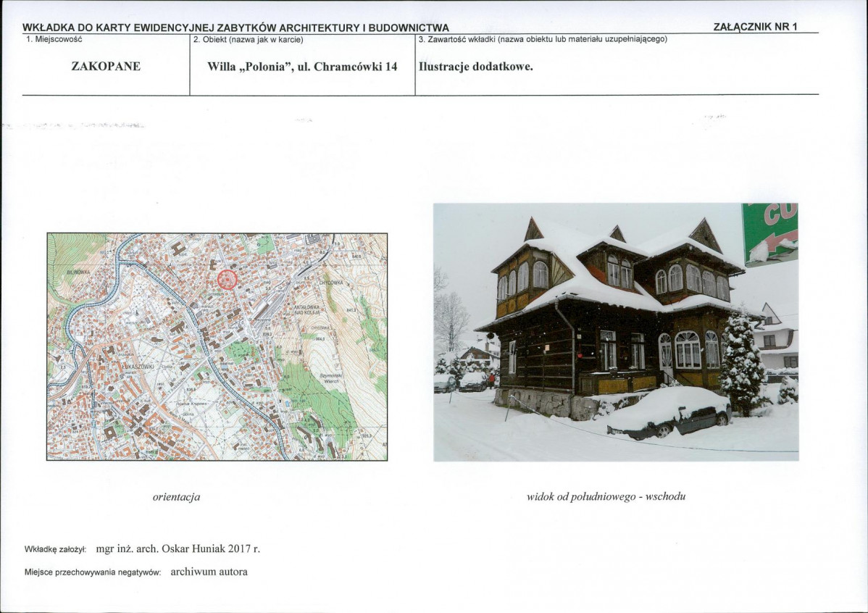The image size is (868, 613).
Task: Click the 'ŁUKASZÓWKI' label on the map
Action: point(137,367)
